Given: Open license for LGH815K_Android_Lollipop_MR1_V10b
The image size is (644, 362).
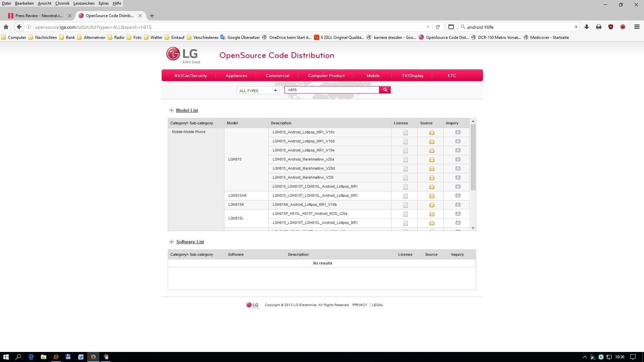Looking at the screenshot, I should (406, 205).
